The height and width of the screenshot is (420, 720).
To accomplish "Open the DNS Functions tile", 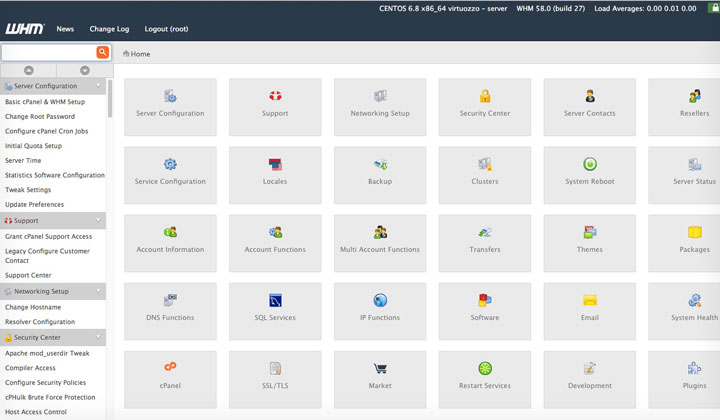I will [170, 311].
